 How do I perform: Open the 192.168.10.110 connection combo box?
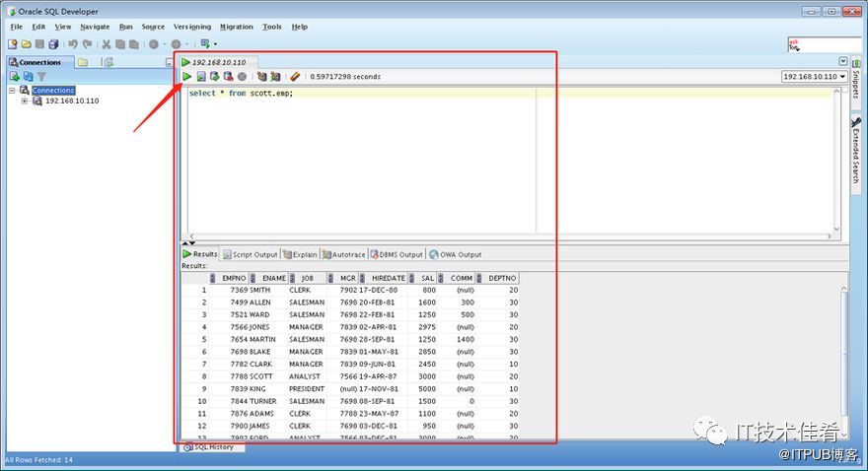point(815,76)
